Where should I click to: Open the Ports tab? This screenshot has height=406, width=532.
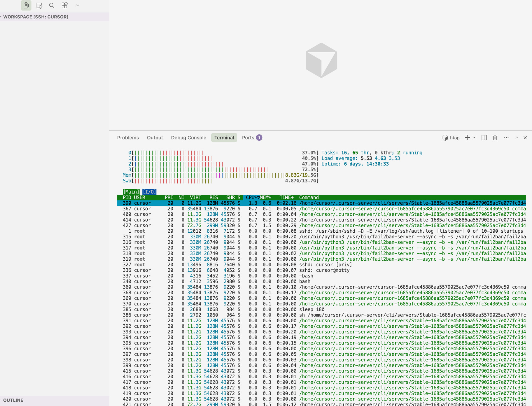click(x=248, y=138)
